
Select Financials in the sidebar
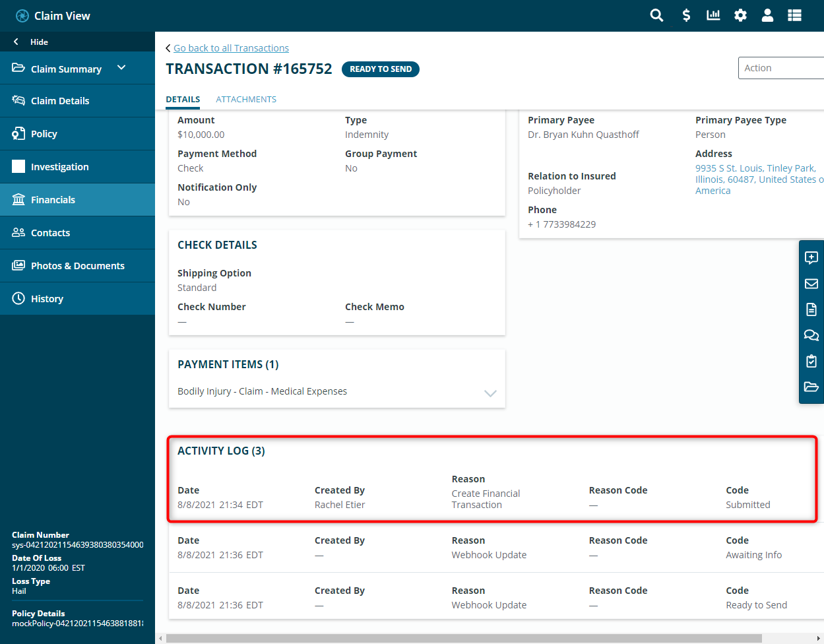pos(53,200)
